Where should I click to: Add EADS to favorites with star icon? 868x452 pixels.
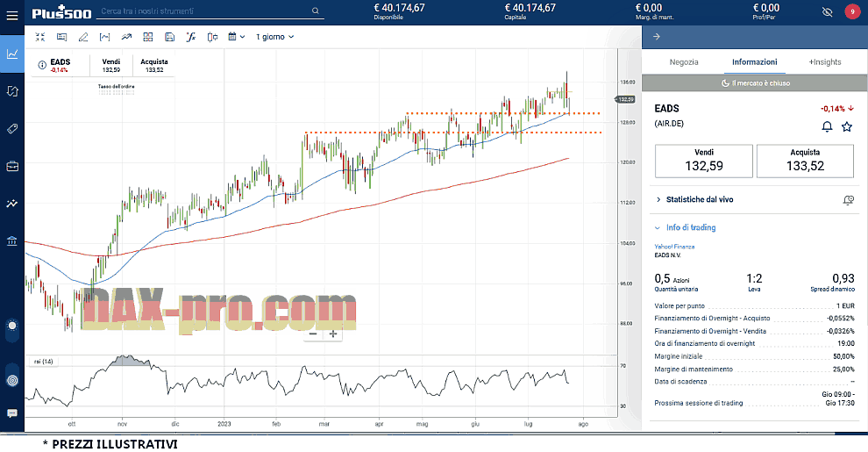(847, 127)
